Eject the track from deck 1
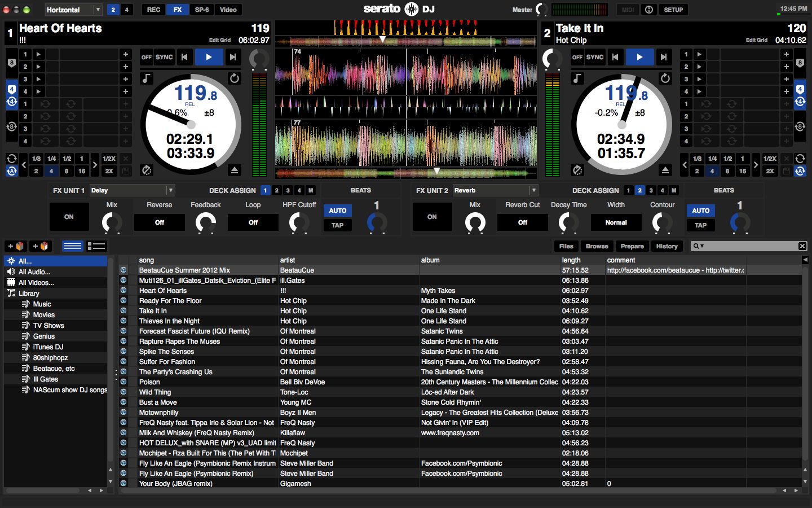Screen dimensions: 812x508 (235, 170)
